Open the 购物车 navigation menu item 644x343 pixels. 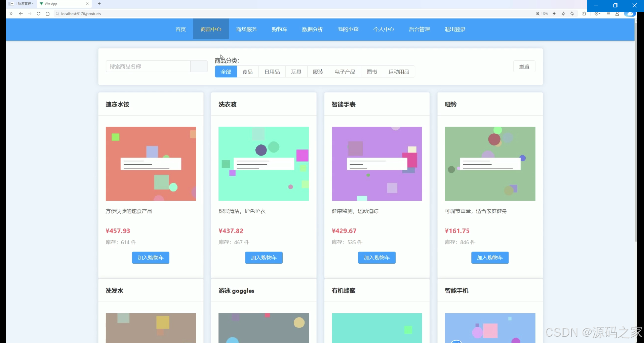pos(279,29)
